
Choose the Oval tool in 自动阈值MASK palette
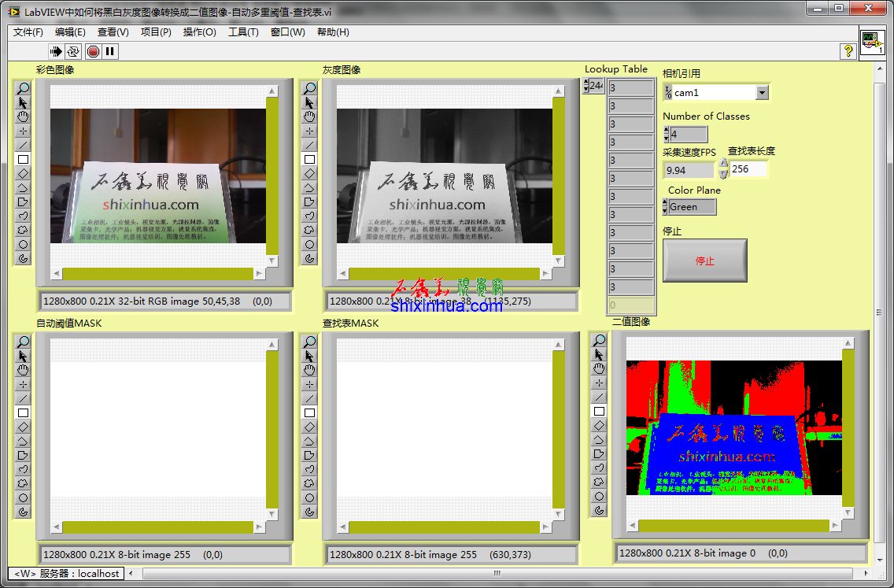point(23,497)
